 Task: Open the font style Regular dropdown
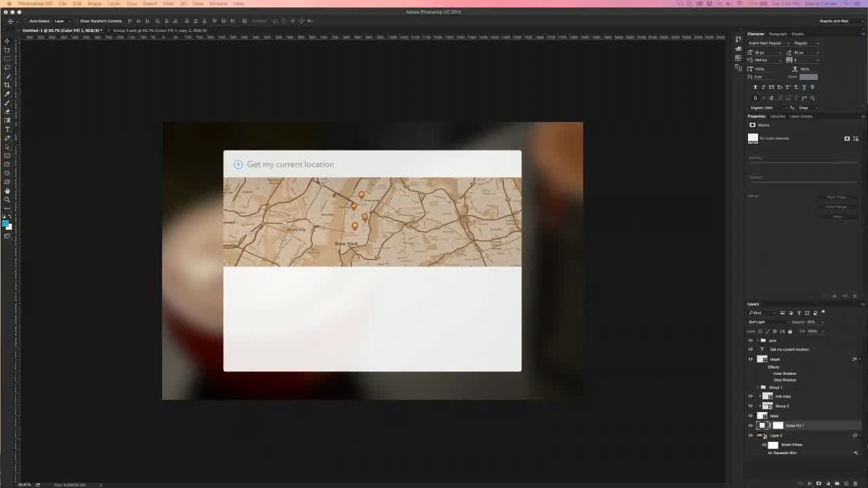point(806,43)
